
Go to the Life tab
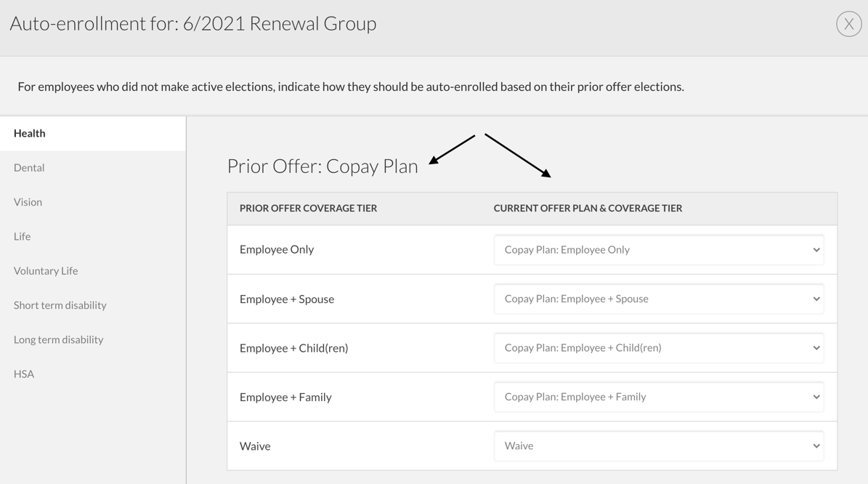(93, 236)
